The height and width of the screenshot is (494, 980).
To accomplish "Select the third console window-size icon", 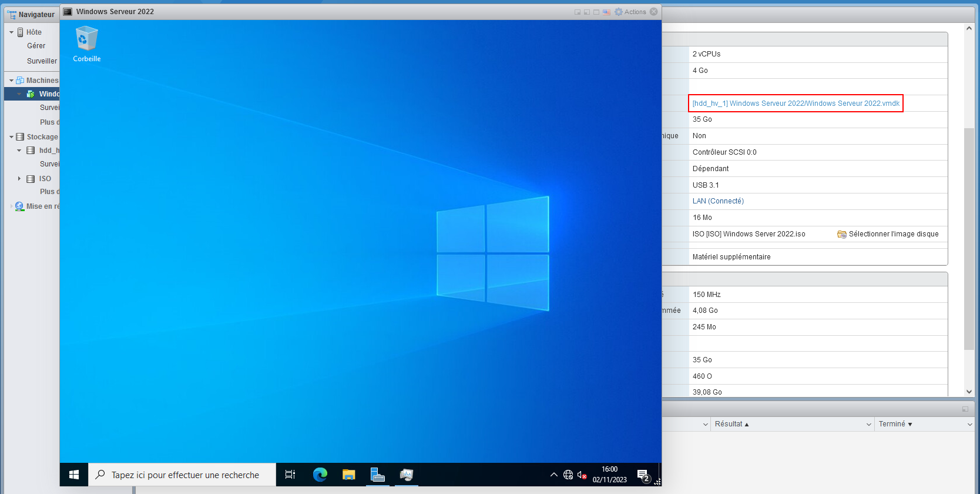I will [x=596, y=12].
